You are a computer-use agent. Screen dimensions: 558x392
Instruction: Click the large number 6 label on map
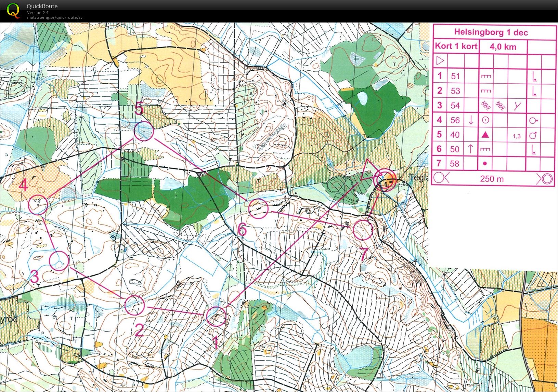[242, 229]
